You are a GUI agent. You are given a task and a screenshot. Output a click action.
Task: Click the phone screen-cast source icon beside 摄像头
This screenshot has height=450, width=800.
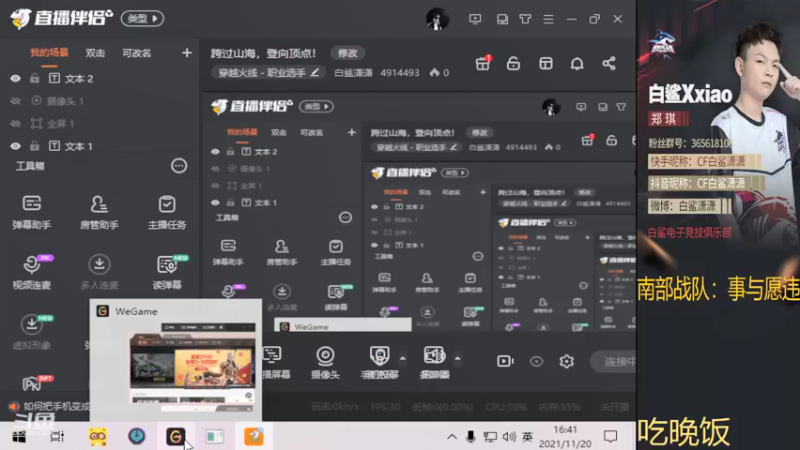pos(379,356)
